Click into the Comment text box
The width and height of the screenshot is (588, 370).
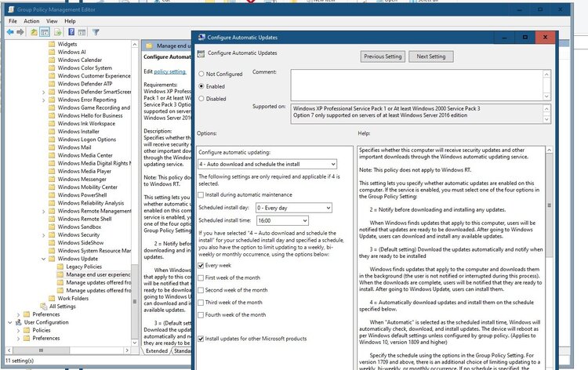(x=416, y=85)
